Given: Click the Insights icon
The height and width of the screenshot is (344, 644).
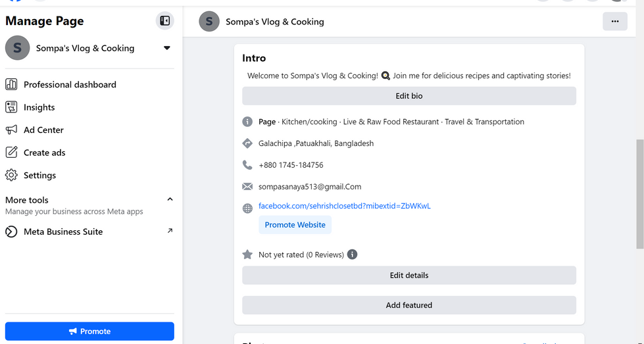Looking at the screenshot, I should (x=11, y=107).
